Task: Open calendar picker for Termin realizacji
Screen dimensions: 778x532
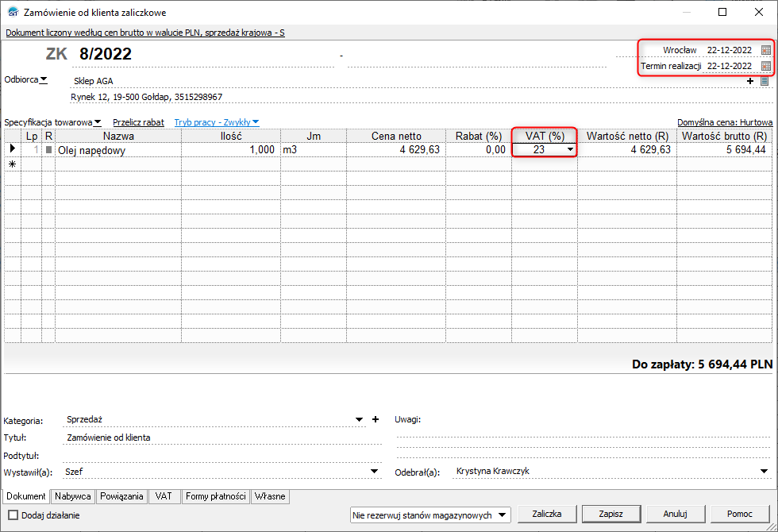Action: pos(765,66)
